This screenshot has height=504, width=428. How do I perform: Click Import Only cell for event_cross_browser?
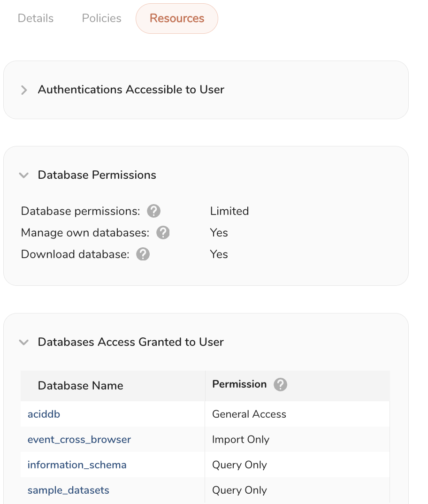(241, 439)
